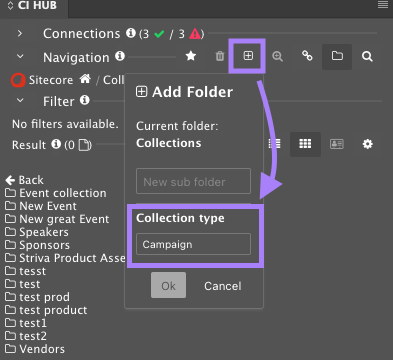Click the Ok button
The height and width of the screenshot is (360, 393).
click(x=168, y=285)
